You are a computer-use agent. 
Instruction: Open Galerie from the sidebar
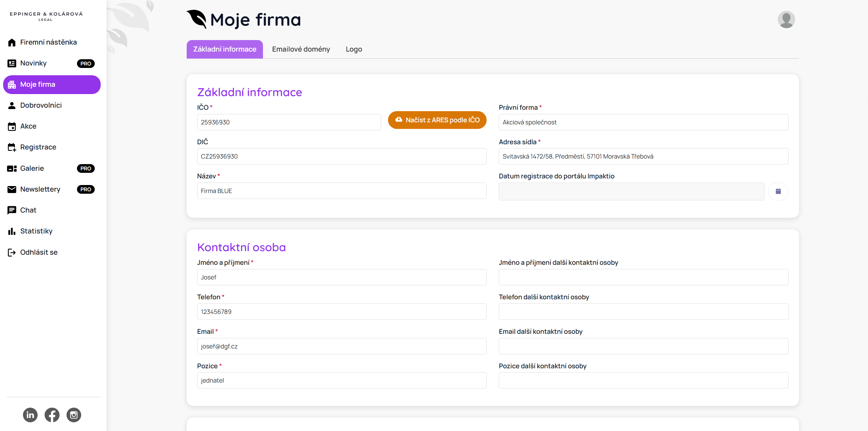pos(32,168)
